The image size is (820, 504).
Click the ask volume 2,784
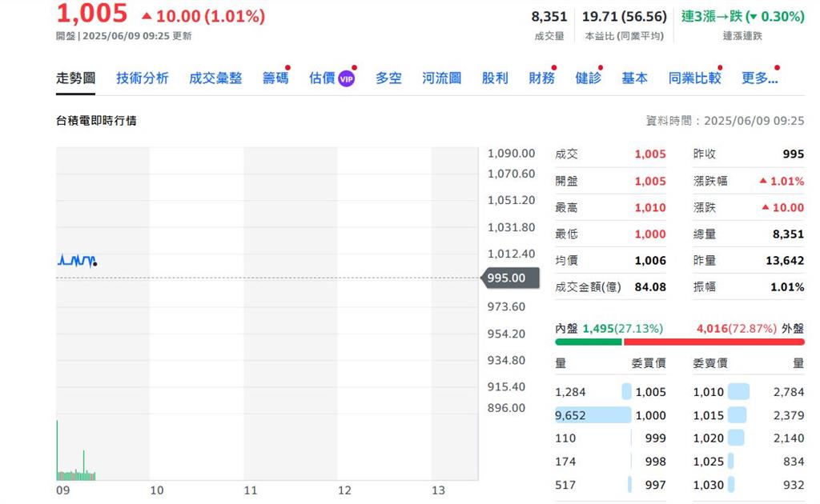coord(789,392)
